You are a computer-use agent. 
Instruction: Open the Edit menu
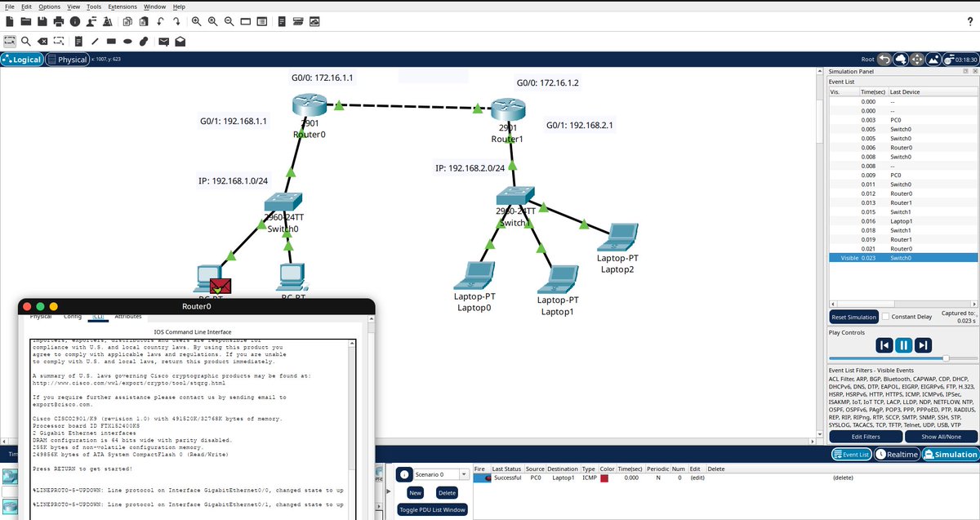pyautogui.click(x=27, y=7)
